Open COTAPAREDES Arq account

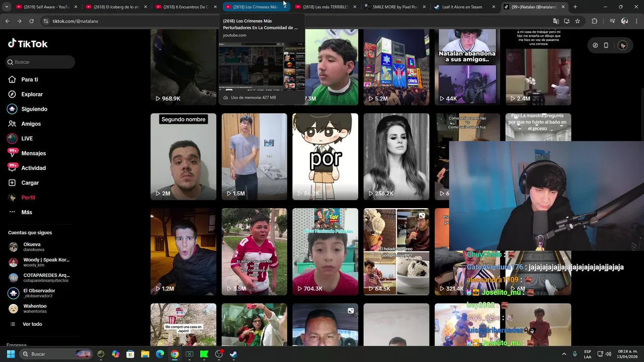point(39,278)
